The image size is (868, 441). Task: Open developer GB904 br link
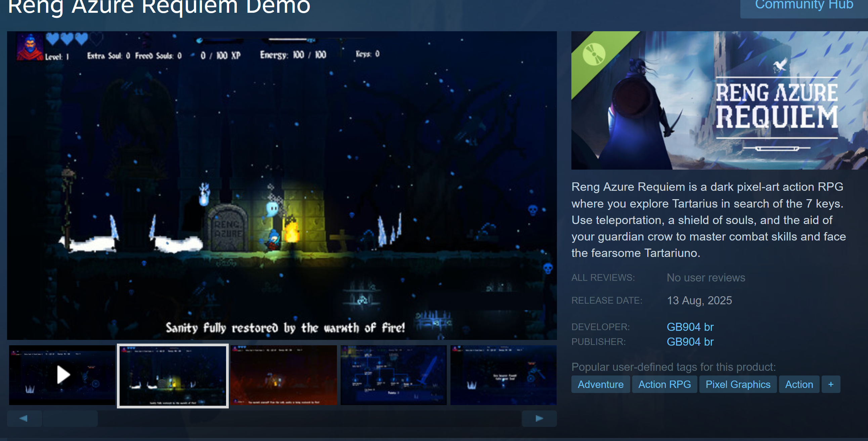click(x=690, y=327)
